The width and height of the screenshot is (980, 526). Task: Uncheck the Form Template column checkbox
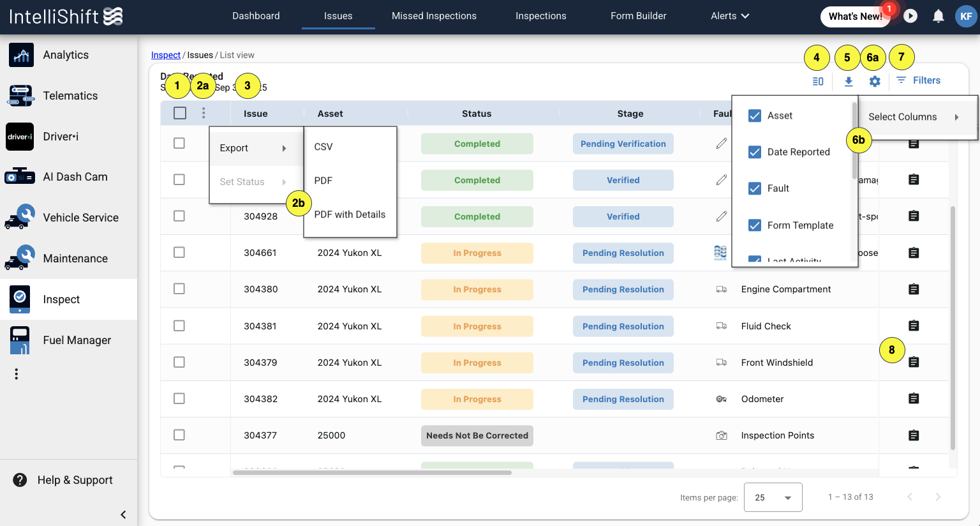(755, 225)
